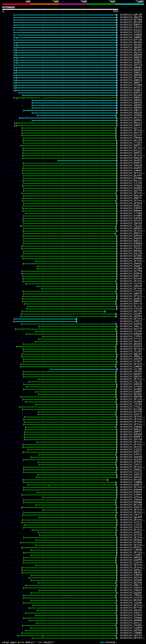Screen dimensions: 146x644
Task: Select the query name AV550685
Action: tap(8, 7)
